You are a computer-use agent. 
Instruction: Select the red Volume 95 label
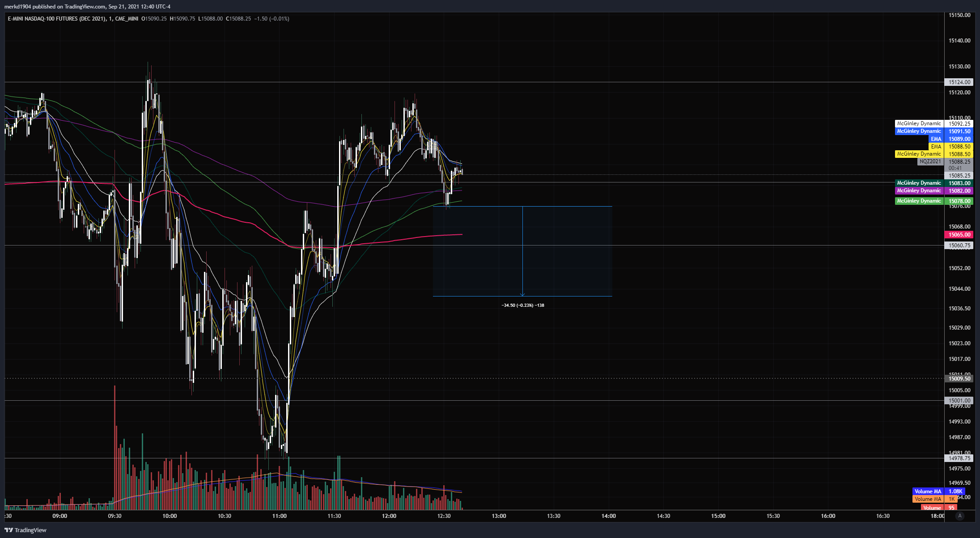point(939,508)
